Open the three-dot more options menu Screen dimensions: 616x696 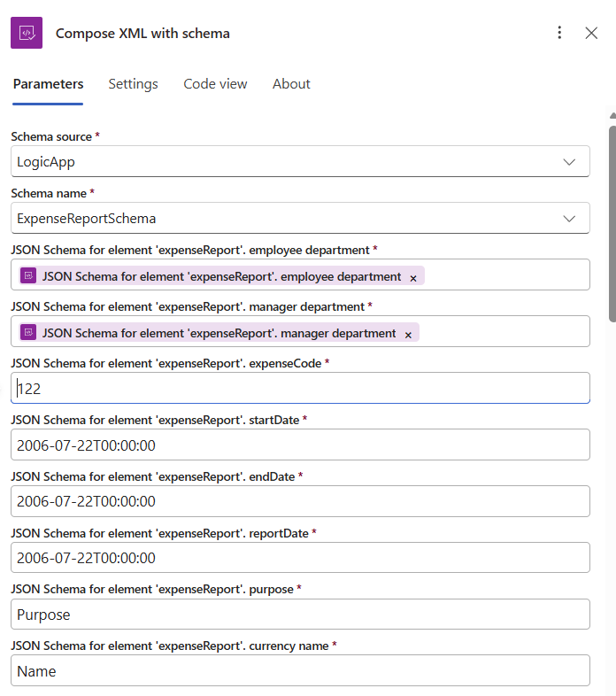point(559,33)
